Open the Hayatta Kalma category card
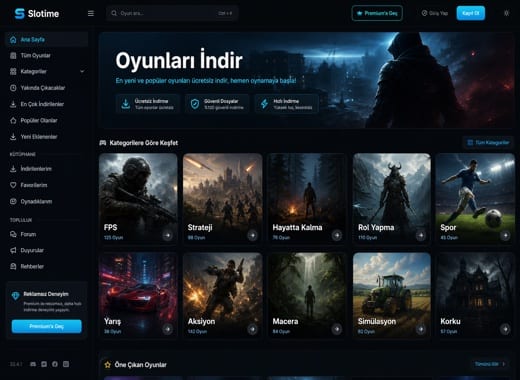The height and width of the screenshot is (380, 520). (307, 199)
